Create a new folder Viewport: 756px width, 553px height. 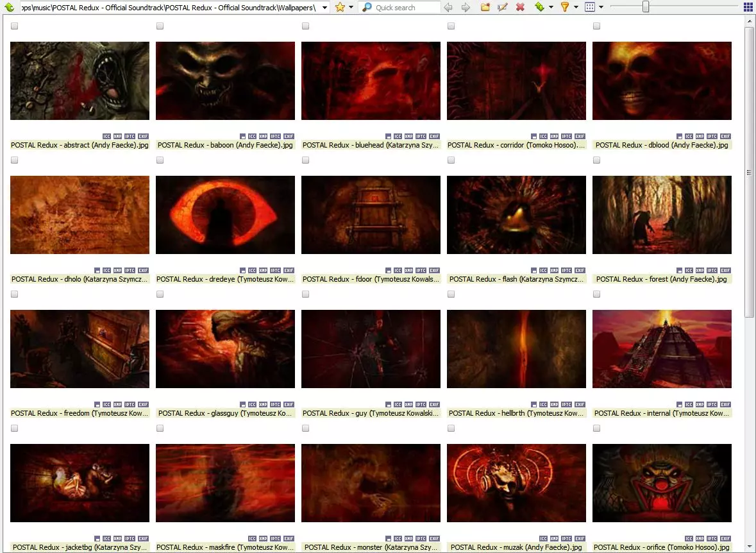(x=485, y=7)
